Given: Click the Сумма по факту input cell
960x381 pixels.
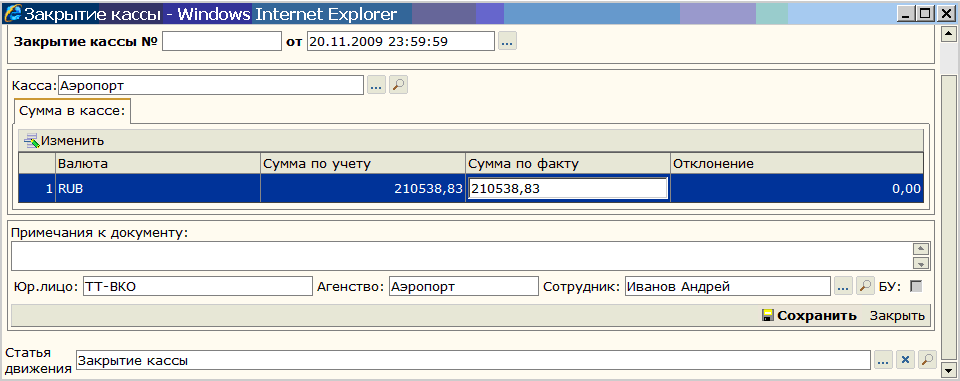Looking at the screenshot, I should pyautogui.click(x=568, y=189).
